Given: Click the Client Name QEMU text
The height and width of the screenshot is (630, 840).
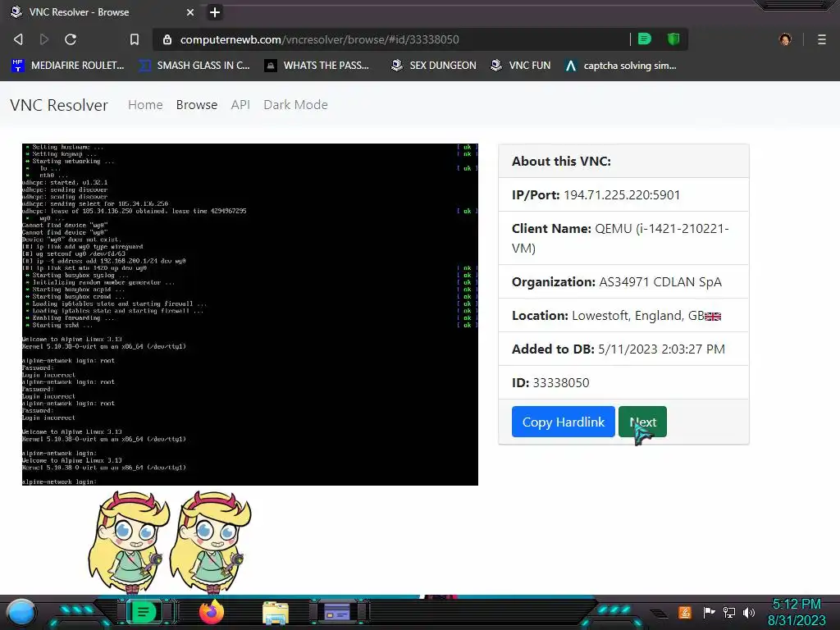Looking at the screenshot, I should [x=620, y=239].
